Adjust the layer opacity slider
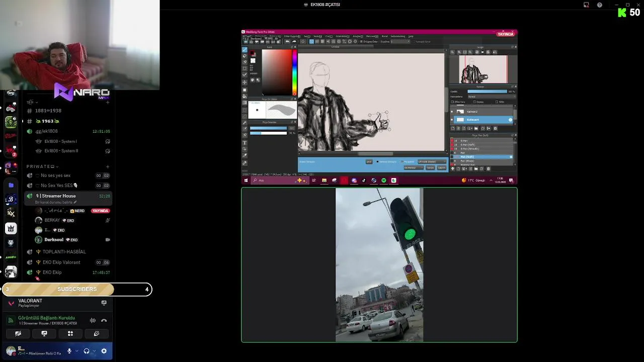The image size is (644, 362). (x=487, y=92)
